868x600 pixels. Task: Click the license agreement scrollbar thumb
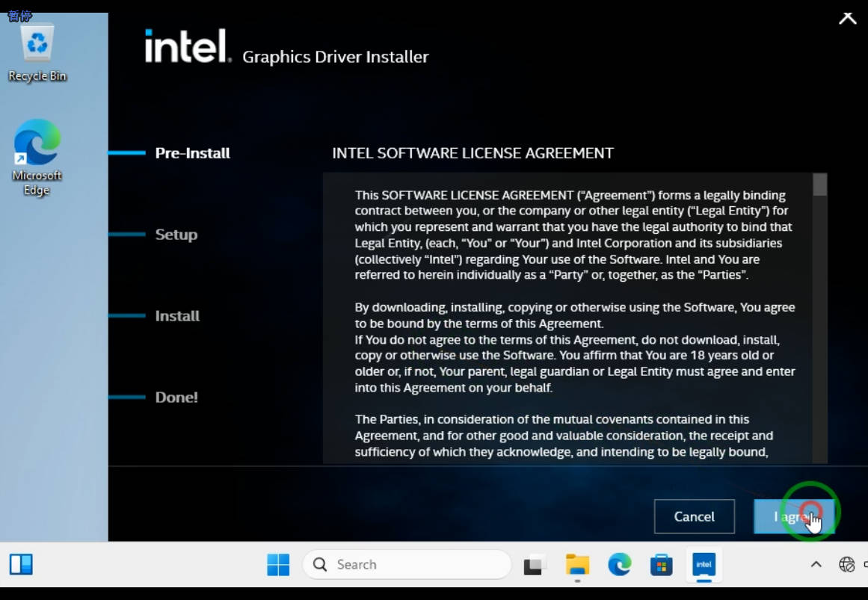tap(819, 185)
